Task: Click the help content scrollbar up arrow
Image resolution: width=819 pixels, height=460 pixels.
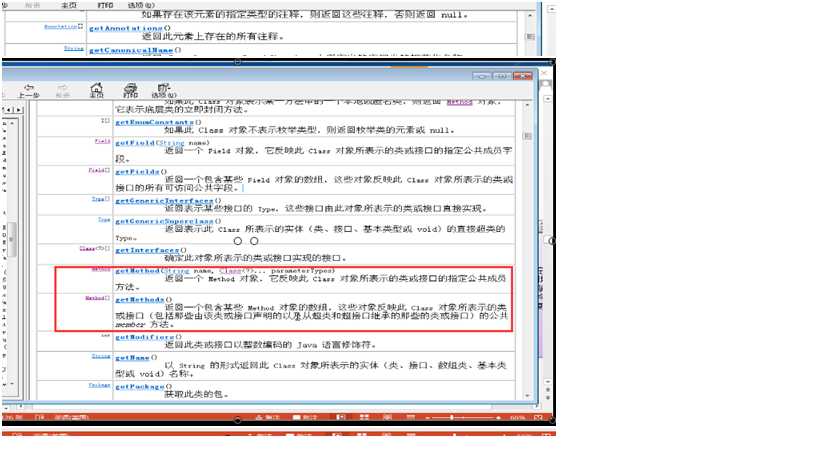Action: click(x=527, y=105)
